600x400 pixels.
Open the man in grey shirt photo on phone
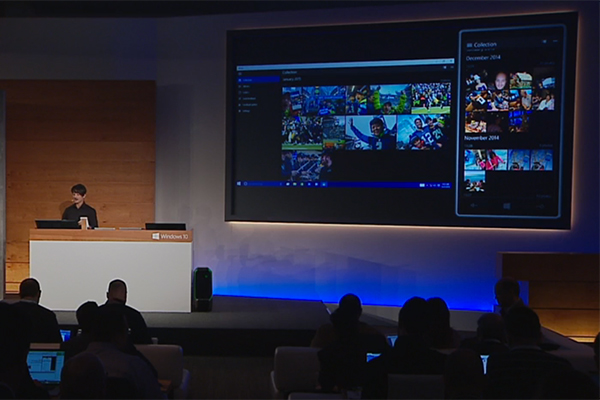pos(527,100)
